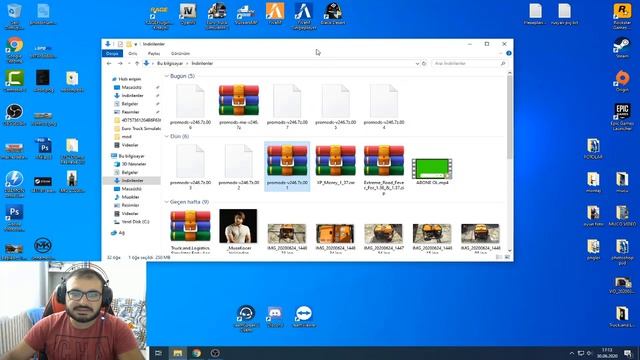
Task: Launch the RAGE Plugin Hook shortcut
Action: click(x=159, y=16)
